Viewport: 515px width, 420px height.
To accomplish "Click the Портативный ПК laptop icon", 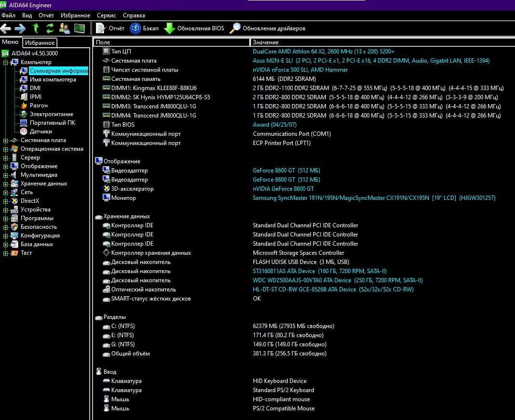I will 24,123.
